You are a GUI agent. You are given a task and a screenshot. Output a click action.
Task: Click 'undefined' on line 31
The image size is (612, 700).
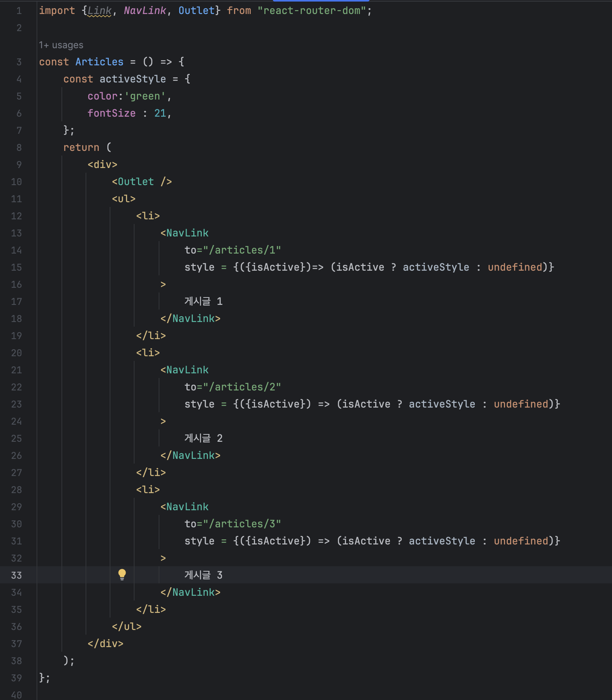click(x=521, y=541)
